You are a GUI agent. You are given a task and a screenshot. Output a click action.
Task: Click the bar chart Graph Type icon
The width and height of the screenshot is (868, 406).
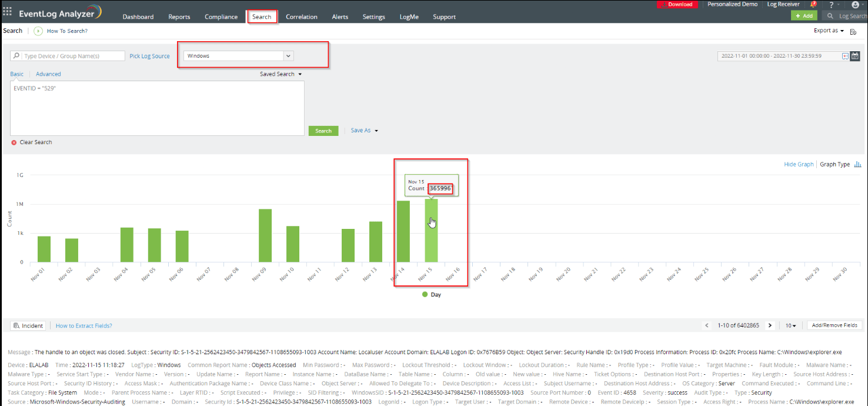pos(857,164)
